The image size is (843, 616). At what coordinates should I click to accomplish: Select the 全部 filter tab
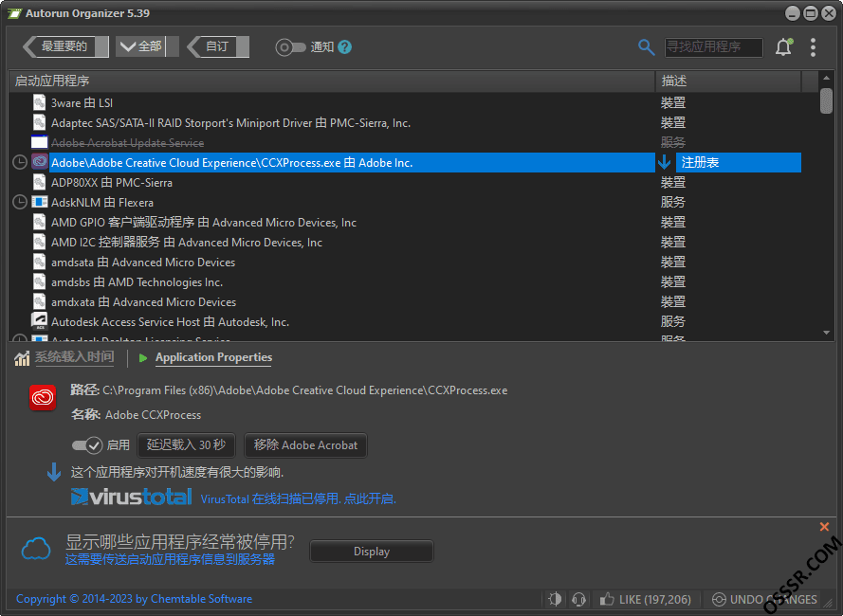pyautogui.click(x=147, y=46)
